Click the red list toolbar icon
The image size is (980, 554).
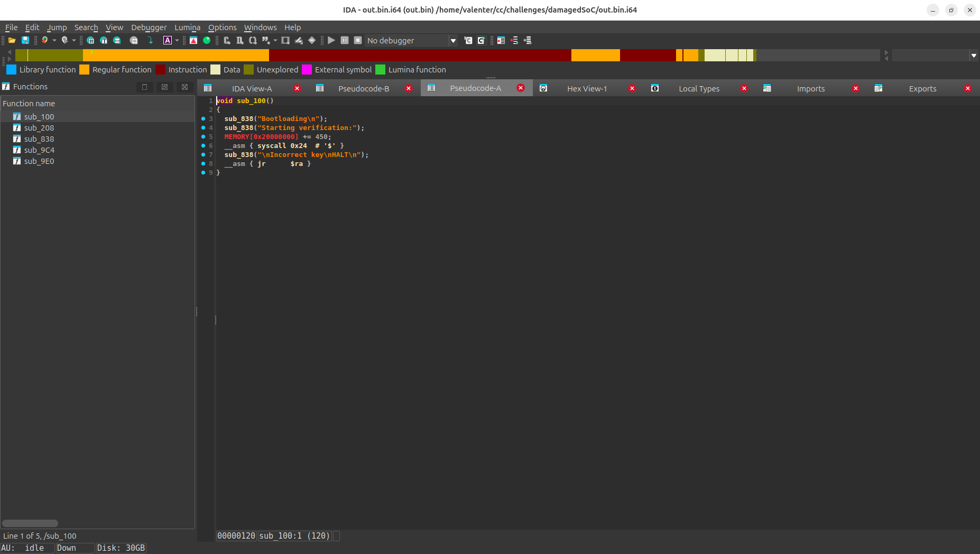click(501, 40)
